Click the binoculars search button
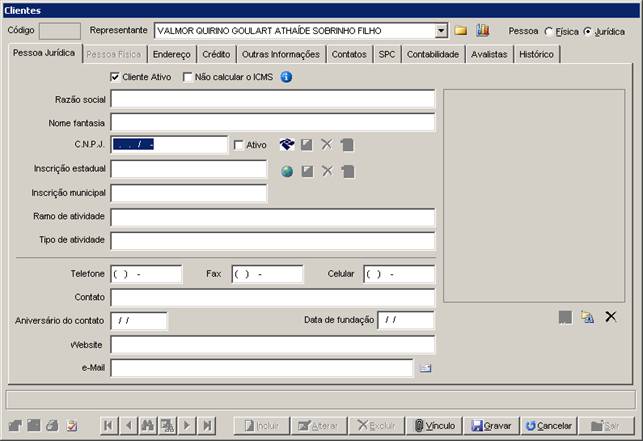643x441 pixels. [x=148, y=425]
